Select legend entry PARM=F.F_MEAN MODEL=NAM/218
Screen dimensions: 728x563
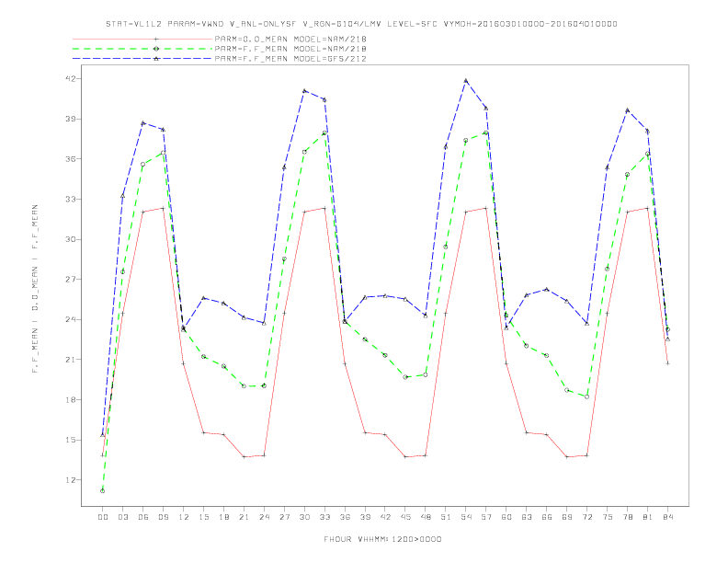point(290,49)
